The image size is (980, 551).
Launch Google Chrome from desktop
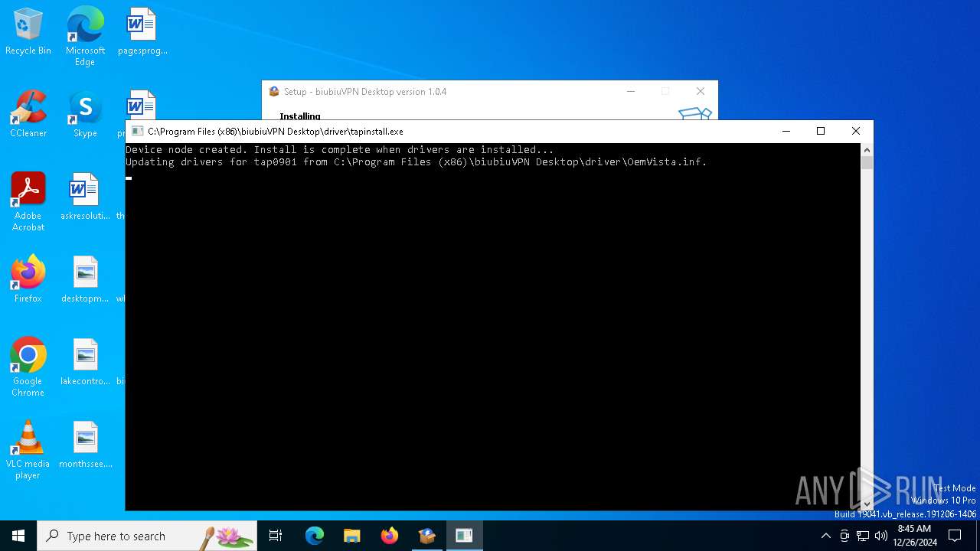pyautogui.click(x=28, y=367)
